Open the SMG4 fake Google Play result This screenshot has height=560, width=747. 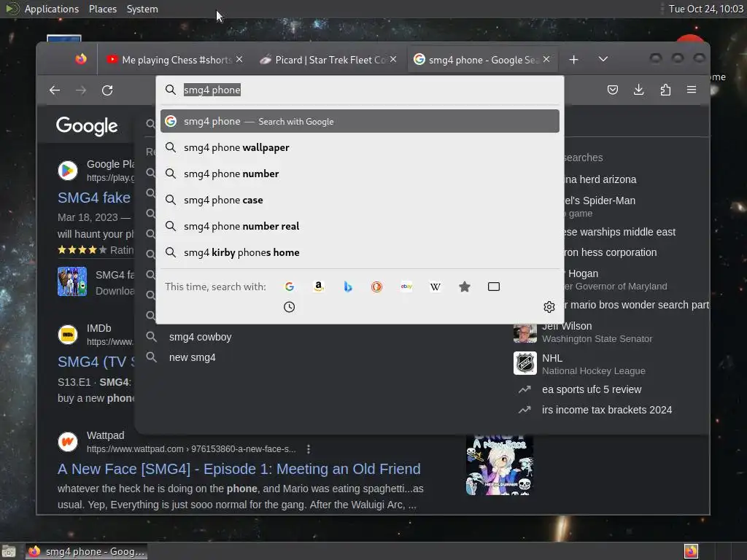(94, 198)
